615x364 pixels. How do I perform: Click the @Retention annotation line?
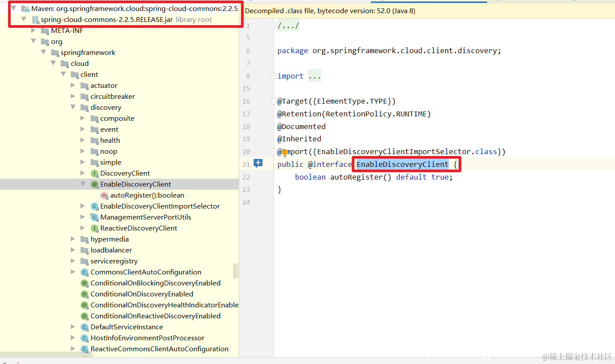(x=354, y=114)
